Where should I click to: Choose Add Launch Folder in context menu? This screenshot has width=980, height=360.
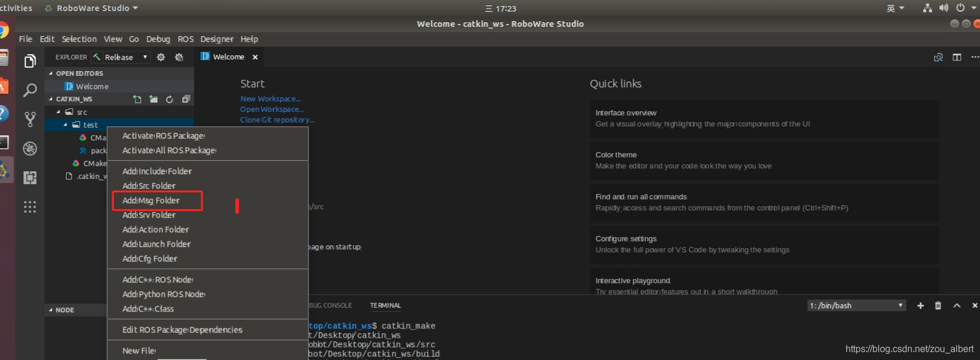click(x=208, y=244)
